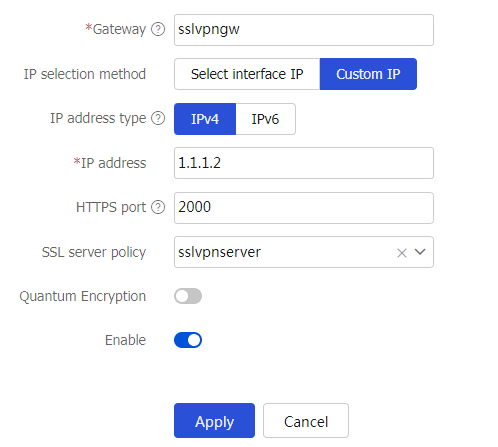The height and width of the screenshot is (447, 498).
Task: Toggle the Quantum Encryption switch
Action: pyautogui.click(x=188, y=296)
